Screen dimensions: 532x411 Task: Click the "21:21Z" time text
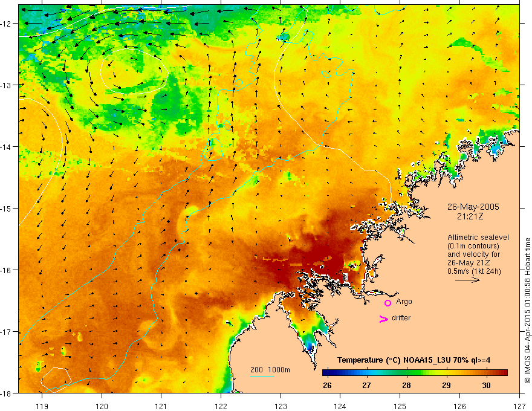coord(470,216)
